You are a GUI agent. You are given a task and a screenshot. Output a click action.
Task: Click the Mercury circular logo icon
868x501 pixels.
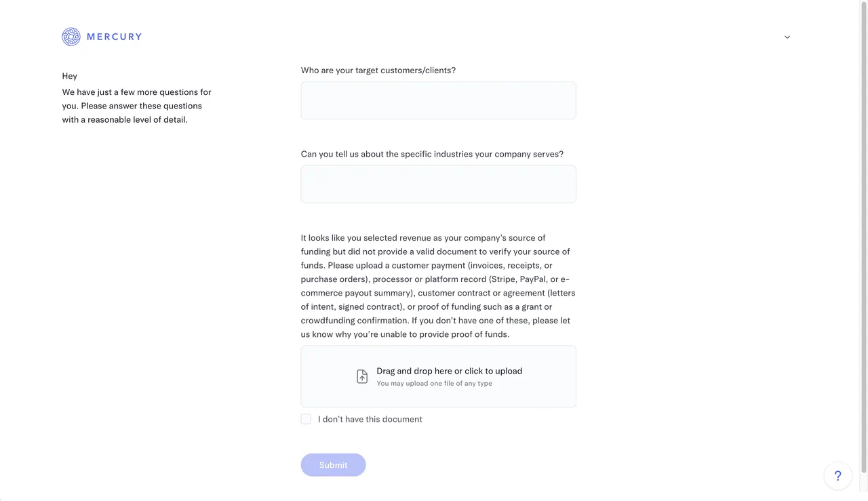pos(71,37)
